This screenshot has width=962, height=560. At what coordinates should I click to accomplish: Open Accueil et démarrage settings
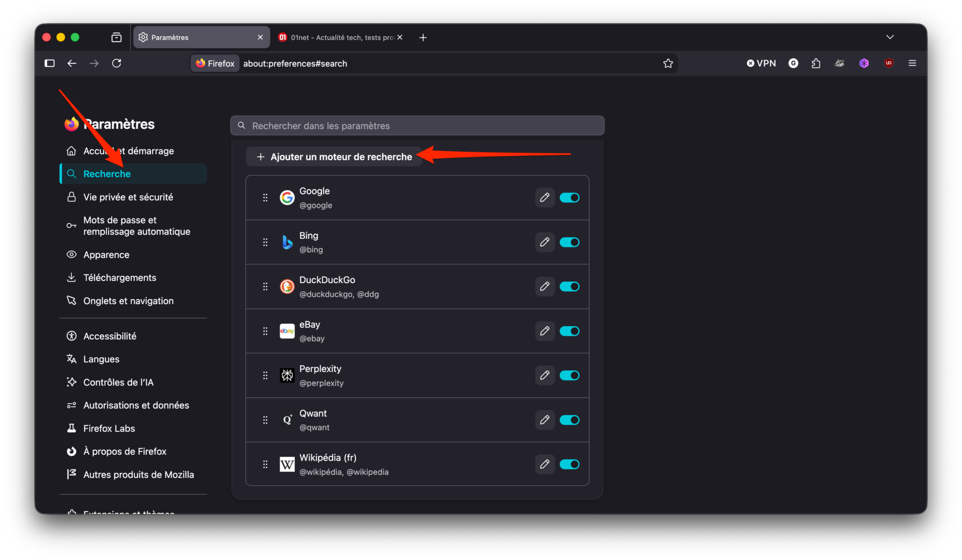tap(133, 151)
